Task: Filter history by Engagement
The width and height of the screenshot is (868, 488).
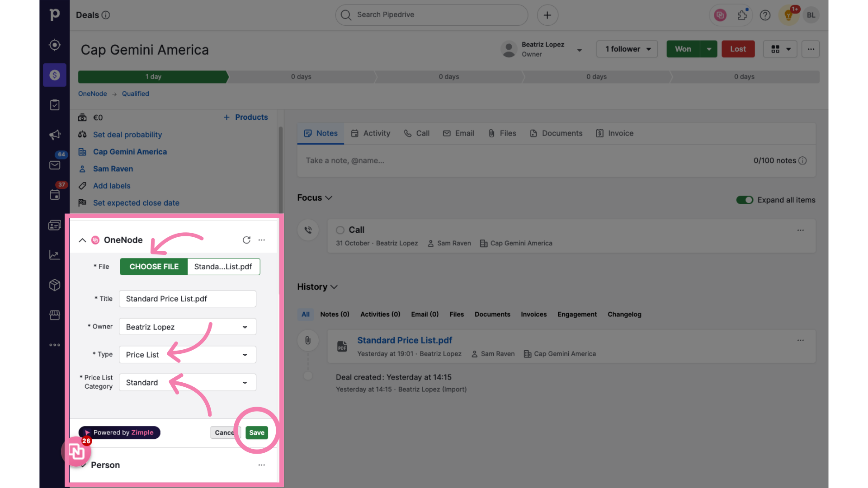Action: click(577, 314)
